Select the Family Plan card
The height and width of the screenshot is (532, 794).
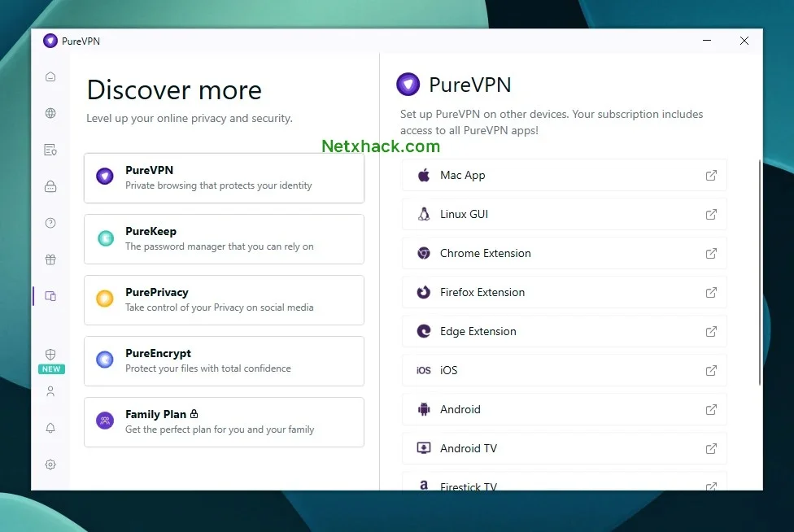[224, 422]
